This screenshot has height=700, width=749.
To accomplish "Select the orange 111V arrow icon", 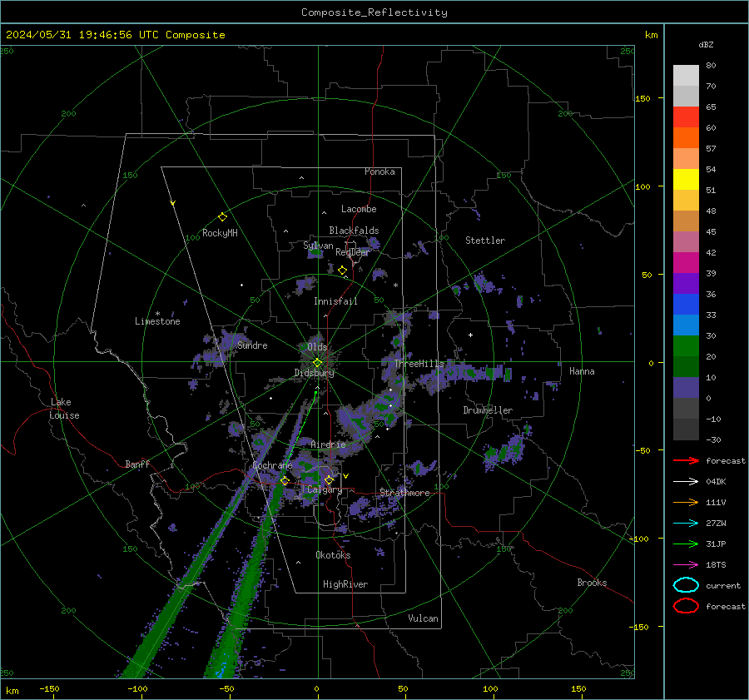I will pyautogui.click(x=686, y=502).
